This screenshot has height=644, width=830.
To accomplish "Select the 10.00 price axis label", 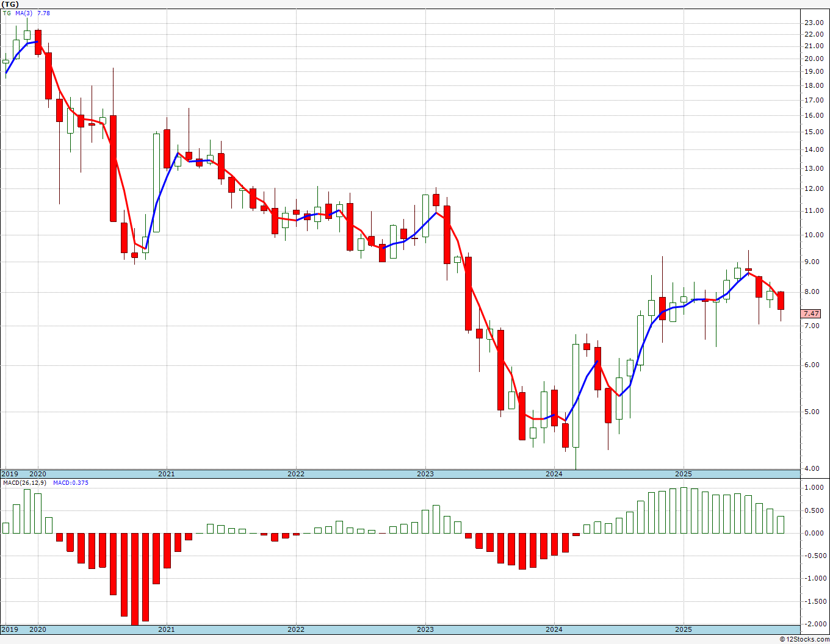I will click(814, 235).
